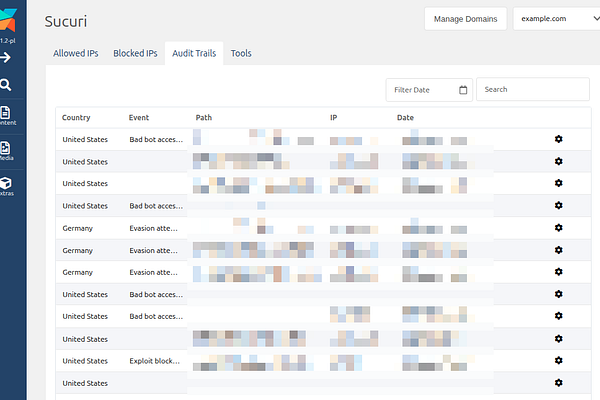Click the Manage Domains button

[x=465, y=19]
